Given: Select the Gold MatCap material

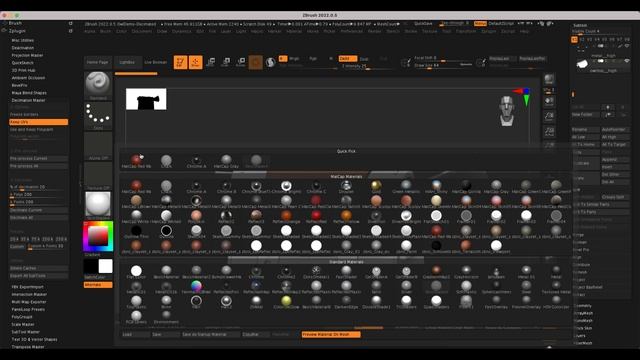Looking at the screenshot, I should click(x=376, y=186).
